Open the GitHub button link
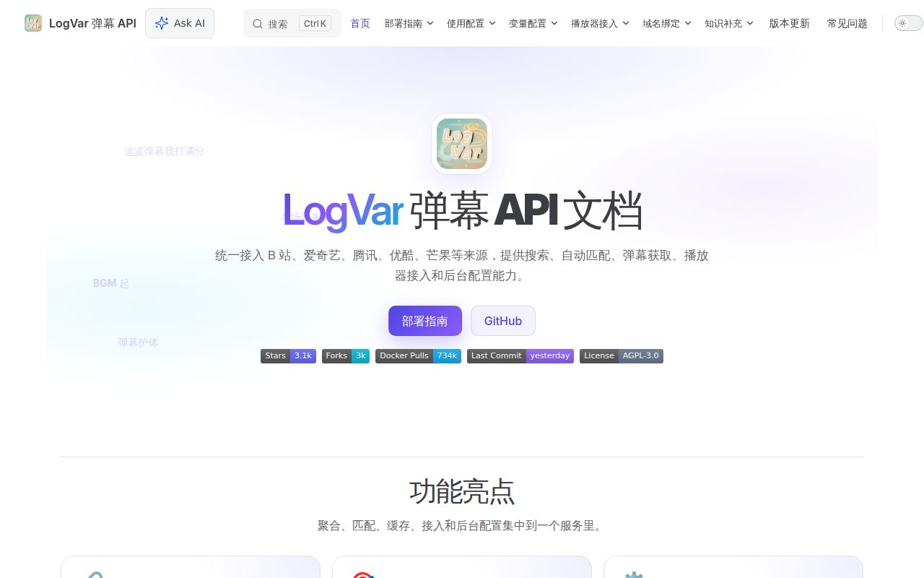 click(x=503, y=321)
